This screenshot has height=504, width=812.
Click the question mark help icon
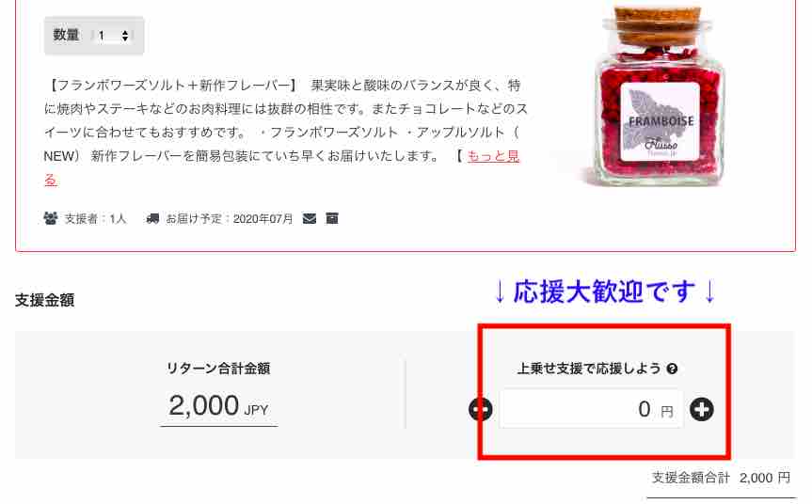click(672, 369)
